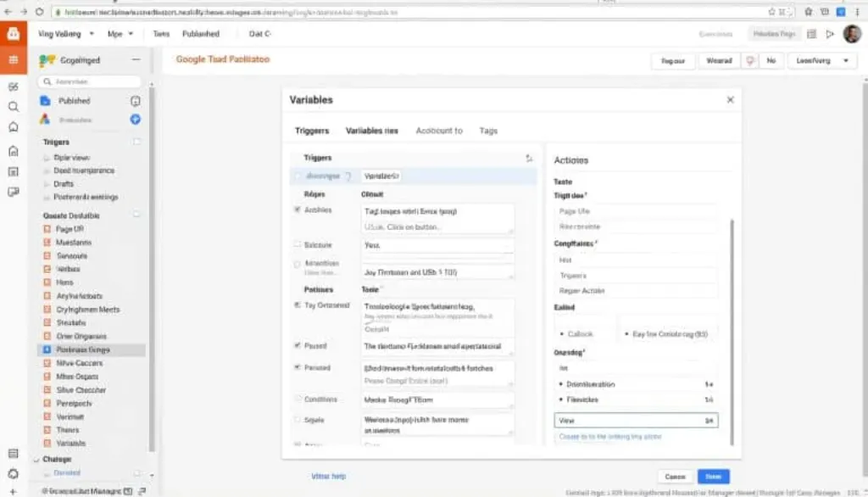The width and height of the screenshot is (868, 497).
Task: Click the sort arrows icon in Triggers header
Action: point(529,158)
